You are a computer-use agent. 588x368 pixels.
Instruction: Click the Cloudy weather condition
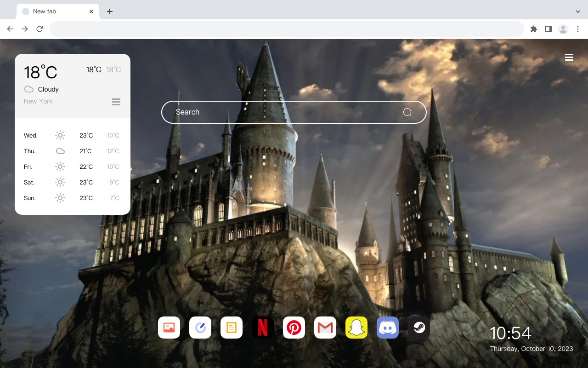click(48, 89)
